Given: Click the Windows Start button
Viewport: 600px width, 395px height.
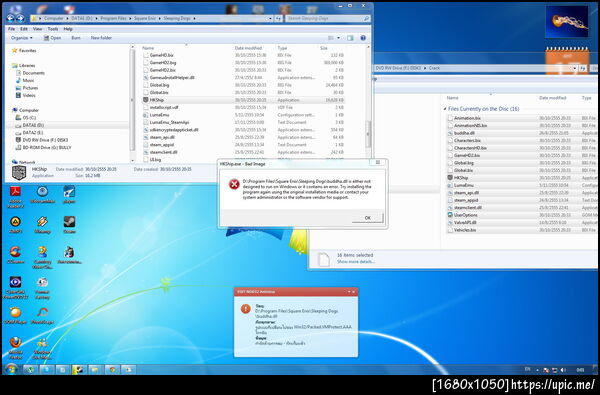Looking at the screenshot, I should tap(11, 369).
